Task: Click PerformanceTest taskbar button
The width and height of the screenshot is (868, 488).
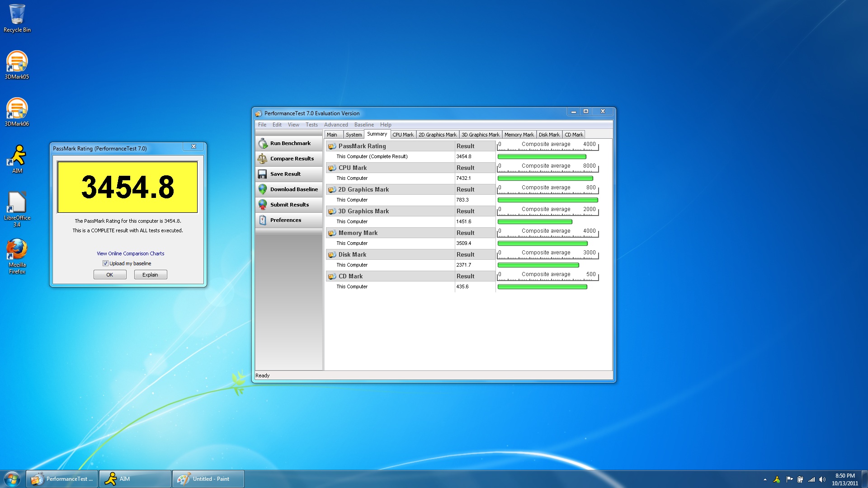Action: tap(62, 479)
